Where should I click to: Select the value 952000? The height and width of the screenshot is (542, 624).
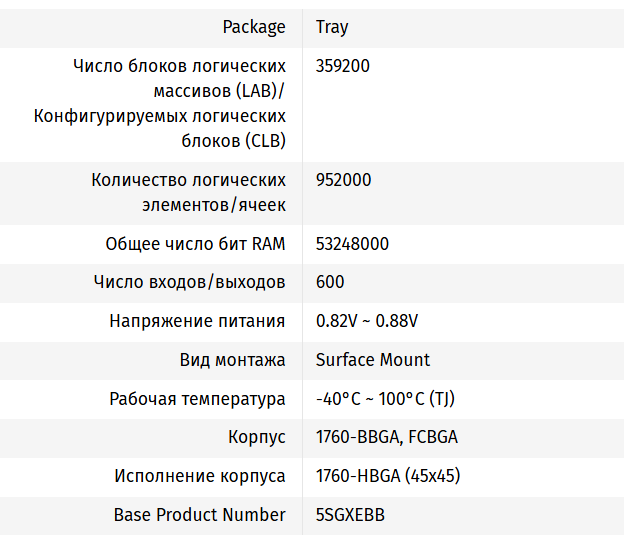pyautogui.click(x=343, y=180)
